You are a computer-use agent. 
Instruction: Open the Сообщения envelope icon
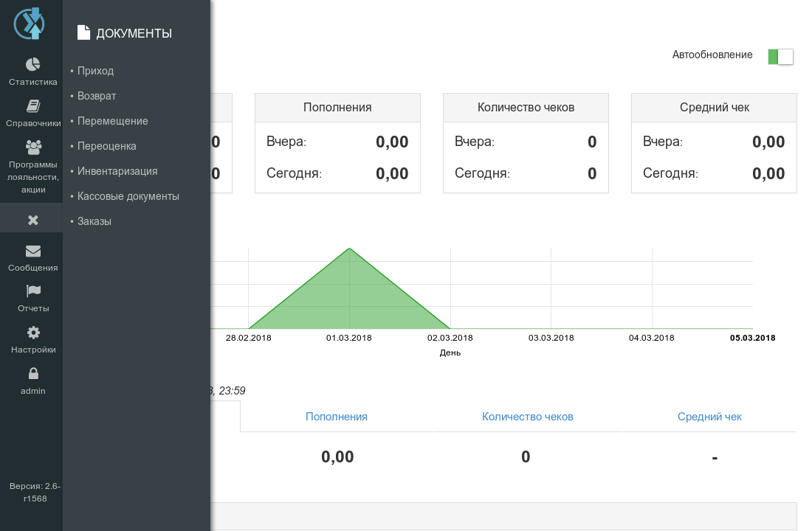point(33,251)
